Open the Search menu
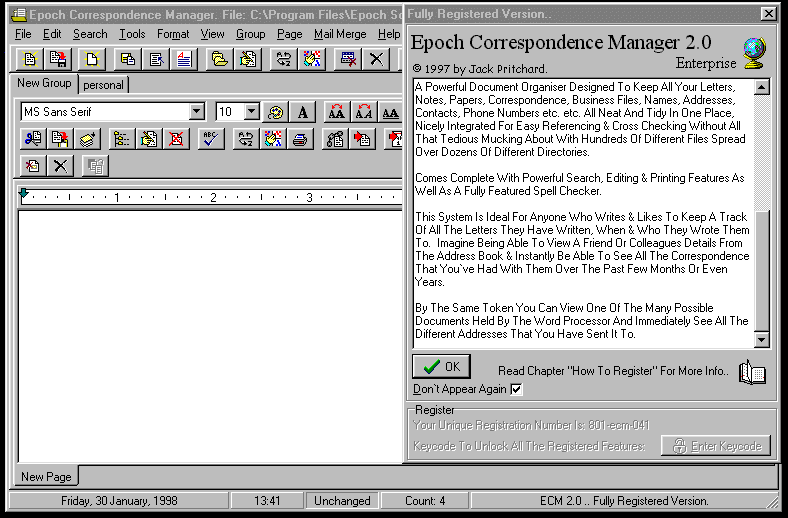The width and height of the screenshot is (788, 518). tap(90, 34)
